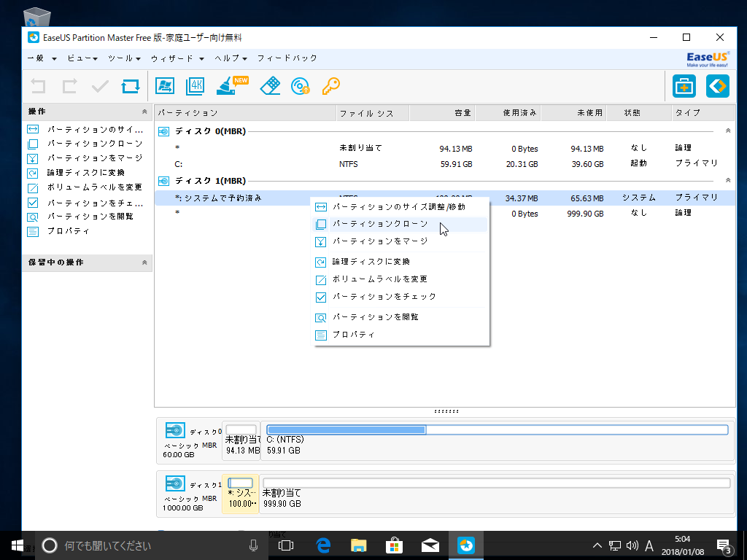
Task: Apply pending operations with the checkmark icon
Action: pos(100,86)
